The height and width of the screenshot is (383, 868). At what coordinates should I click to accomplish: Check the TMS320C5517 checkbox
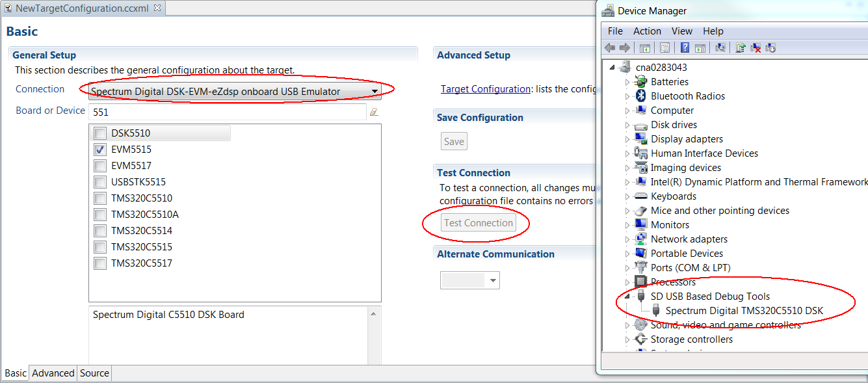coord(99,263)
